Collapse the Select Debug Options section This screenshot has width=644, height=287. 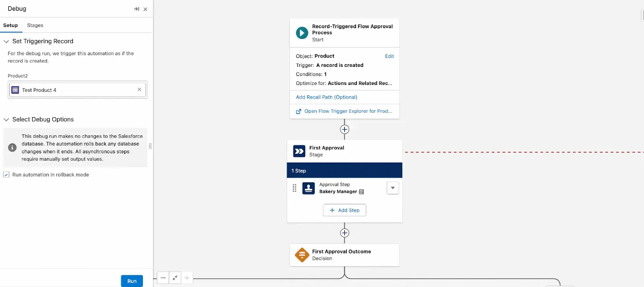pyautogui.click(x=6, y=120)
